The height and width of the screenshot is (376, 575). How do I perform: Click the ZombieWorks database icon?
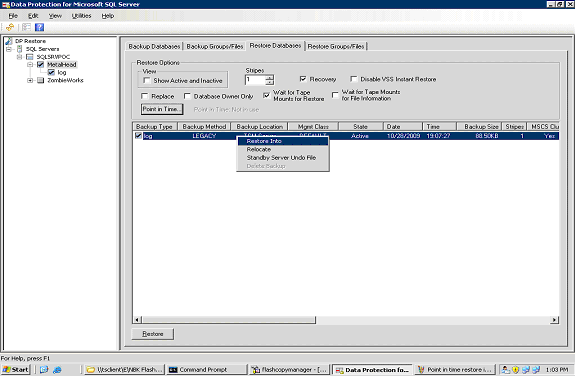pos(41,80)
